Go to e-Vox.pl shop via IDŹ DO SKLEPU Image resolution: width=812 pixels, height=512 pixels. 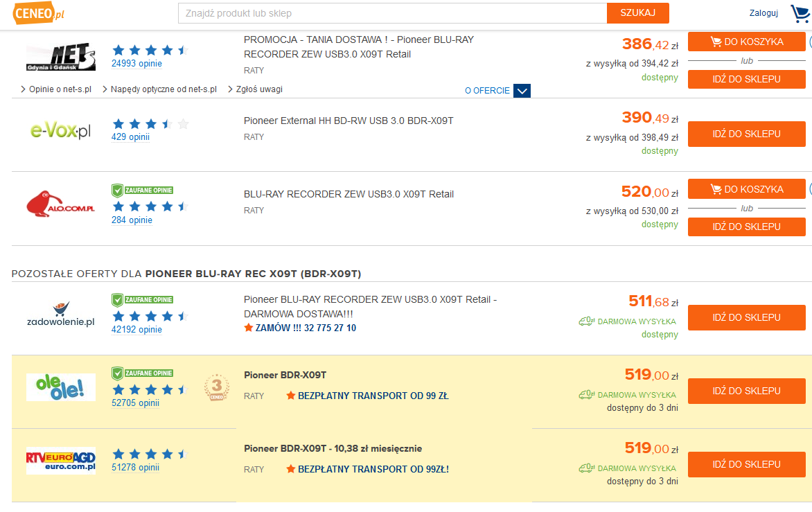(x=747, y=134)
